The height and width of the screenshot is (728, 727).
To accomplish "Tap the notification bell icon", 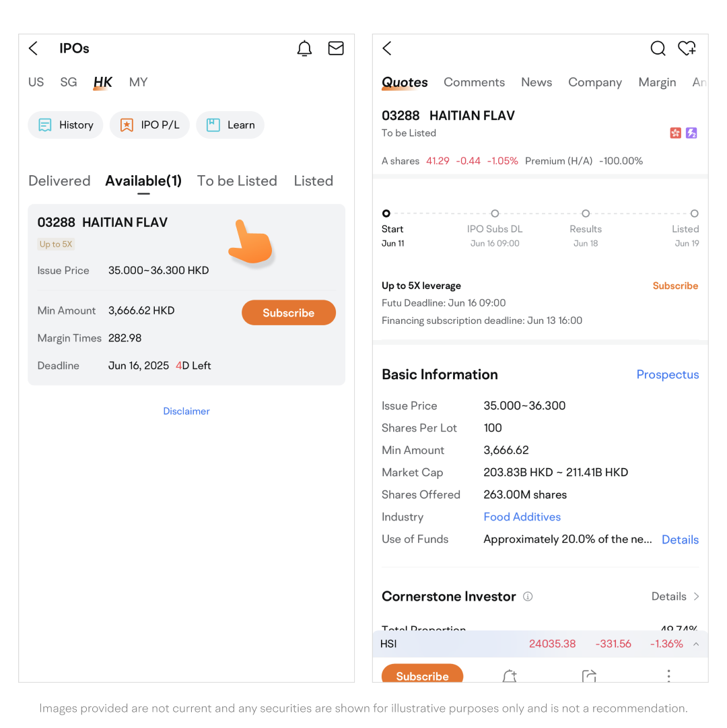I will click(305, 48).
